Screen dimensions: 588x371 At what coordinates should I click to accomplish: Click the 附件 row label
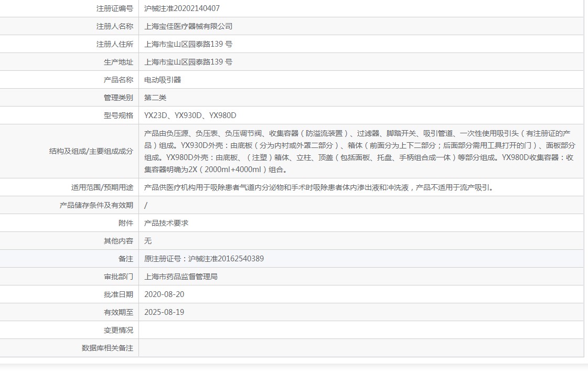(125, 223)
